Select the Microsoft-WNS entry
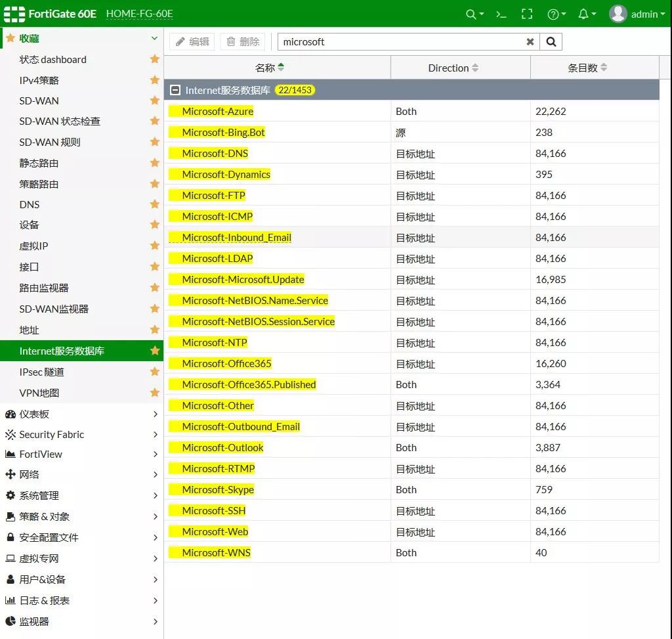672x639 pixels. click(x=411, y=552)
